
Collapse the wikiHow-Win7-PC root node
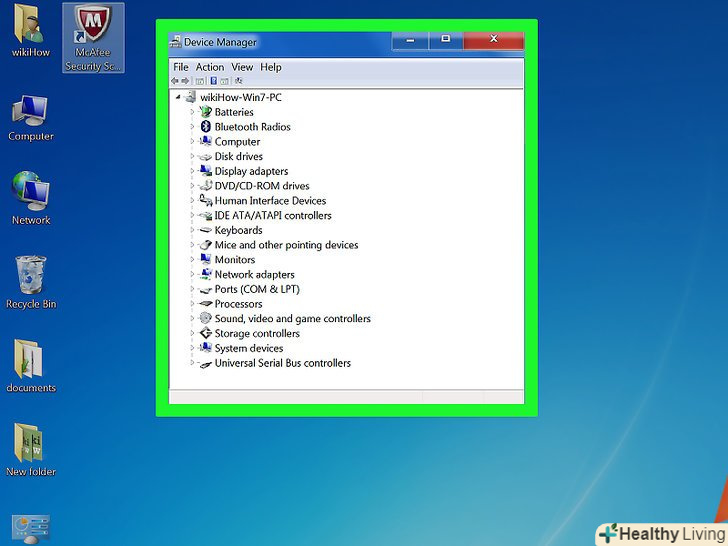179,97
